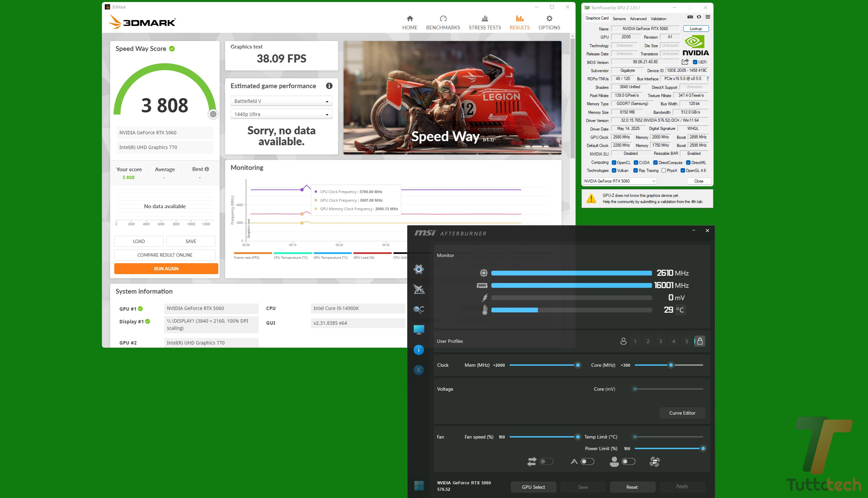
Task: Open MSI Afterburner settings gear icon
Action: point(419,270)
